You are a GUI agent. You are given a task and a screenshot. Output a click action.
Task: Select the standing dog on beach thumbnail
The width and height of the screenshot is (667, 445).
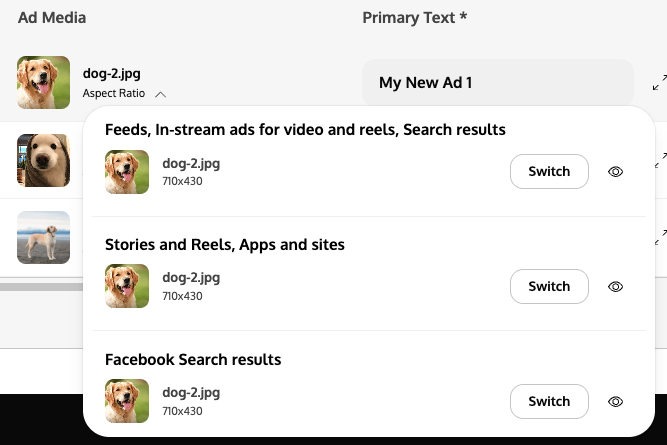43,237
